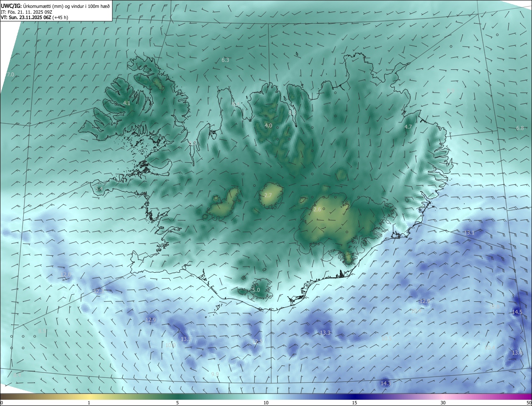The height and width of the screenshot is (406, 532).
Task: Click the 2.6 value on the large glacier
Action: 317,209
